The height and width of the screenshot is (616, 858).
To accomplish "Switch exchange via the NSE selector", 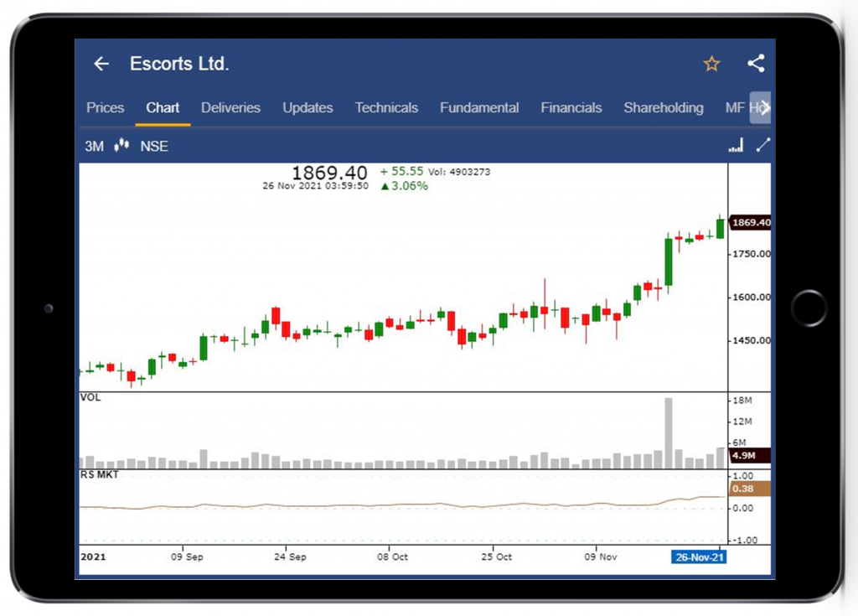I will 154,146.
